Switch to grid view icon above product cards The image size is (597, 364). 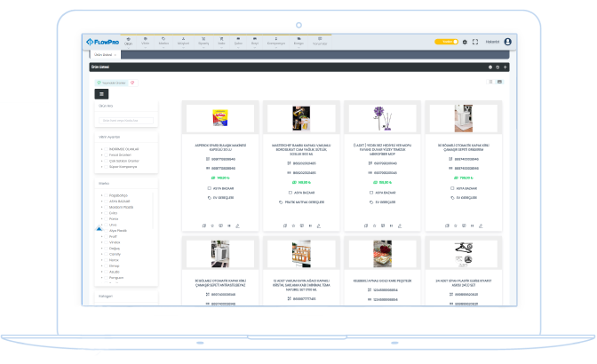tap(499, 82)
